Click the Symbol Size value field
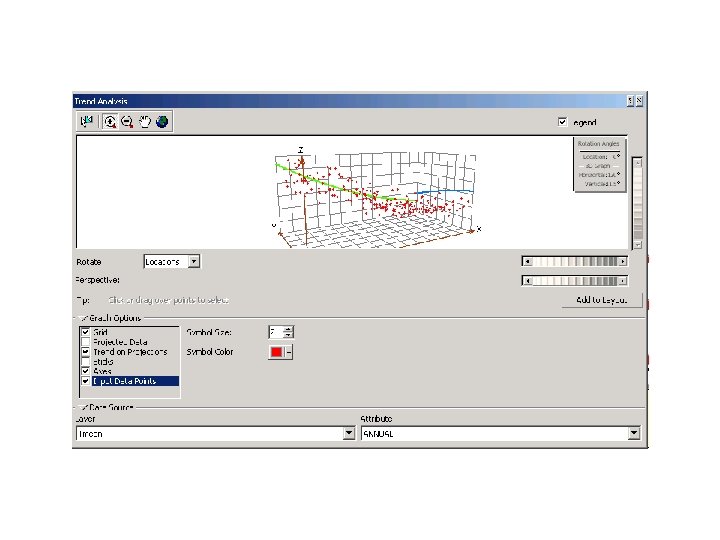Image resolution: width=720 pixels, height=540 pixels. [276, 332]
